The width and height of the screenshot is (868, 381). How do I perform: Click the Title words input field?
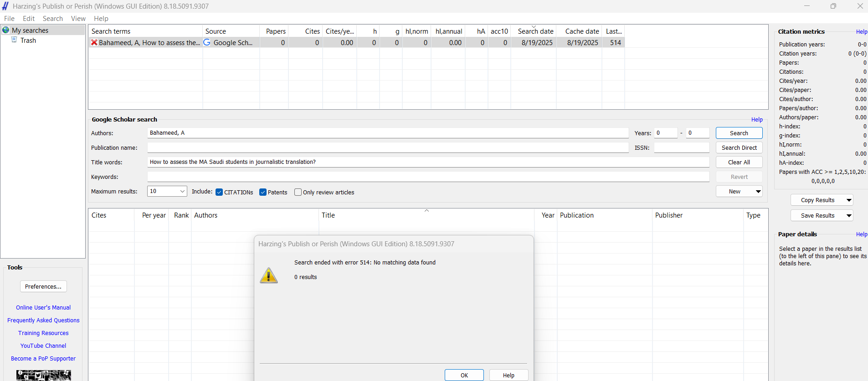(428, 162)
